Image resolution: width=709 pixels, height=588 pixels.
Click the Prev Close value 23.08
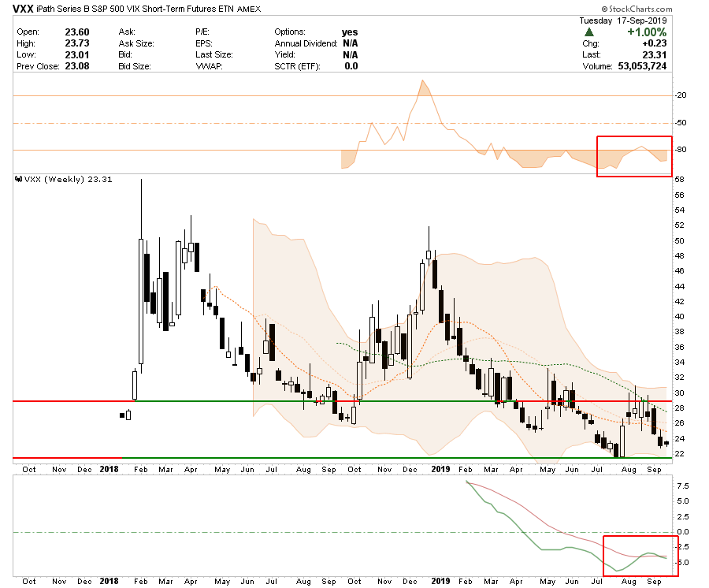point(77,66)
